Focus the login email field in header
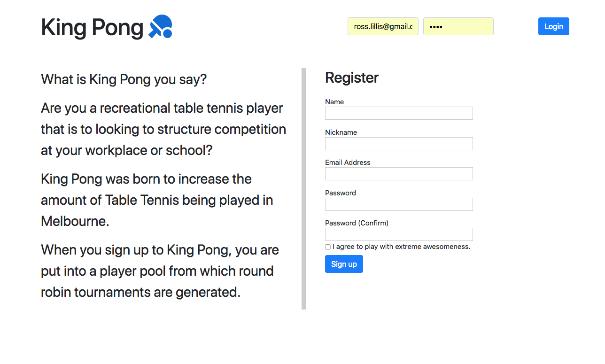 point(383,26)
